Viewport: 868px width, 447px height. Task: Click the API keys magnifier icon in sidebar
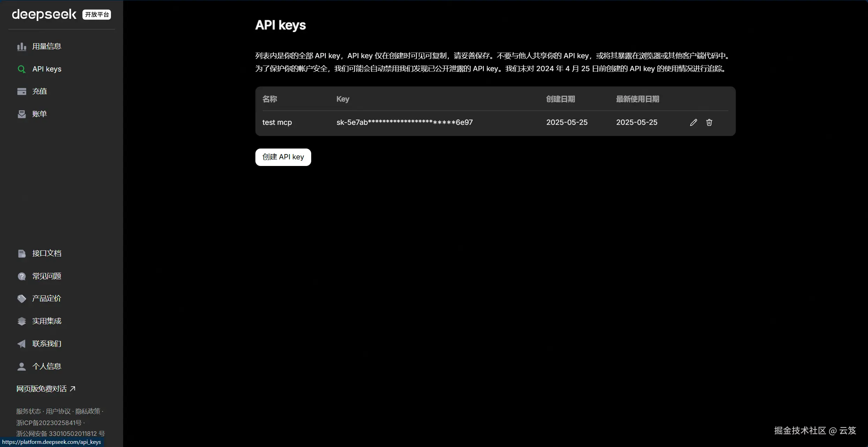pyautogui.click(x=22, y=69)
